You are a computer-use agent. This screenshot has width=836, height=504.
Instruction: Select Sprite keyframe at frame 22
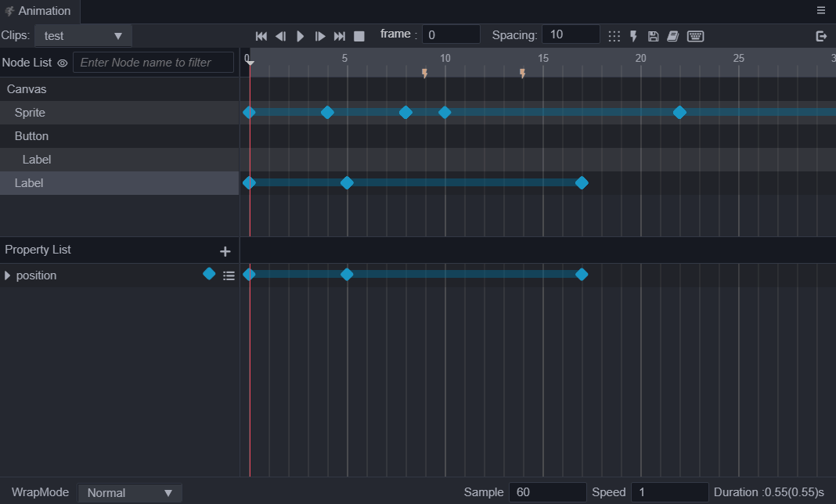(679, 113)
